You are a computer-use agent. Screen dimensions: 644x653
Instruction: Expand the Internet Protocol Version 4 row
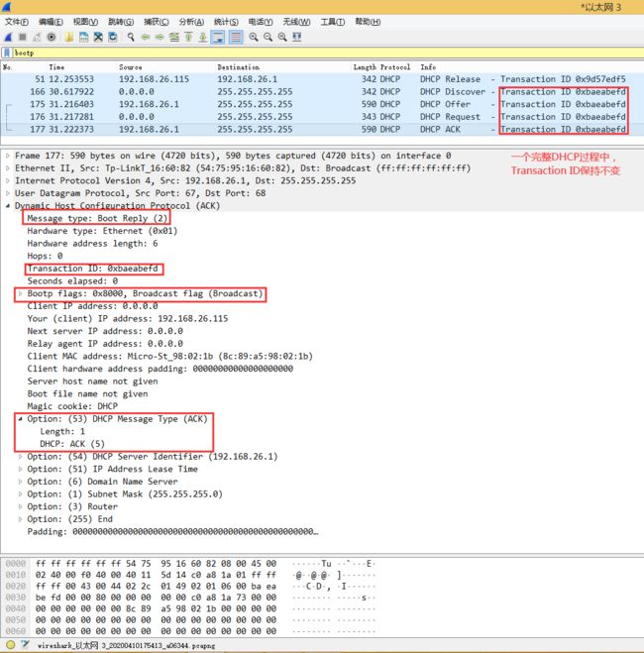tap(8, 180)
